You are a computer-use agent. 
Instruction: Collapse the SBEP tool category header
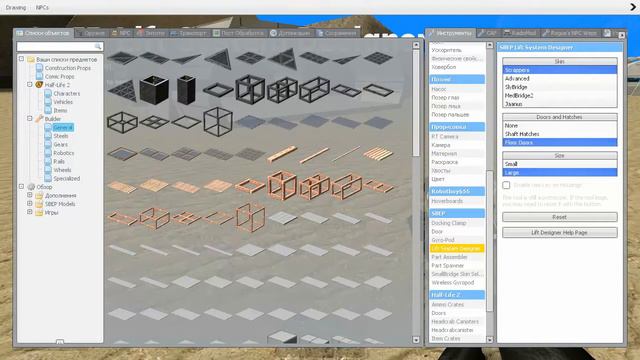pos(457,213)
